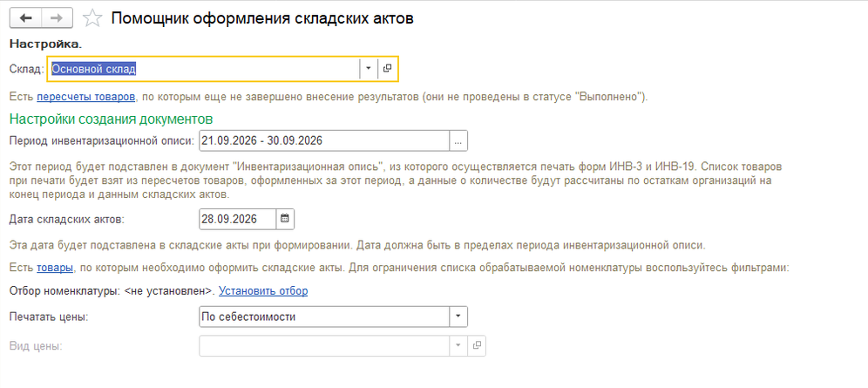868x388 pixels.
Task: Click the Установить отбор link
Action: 263,290
